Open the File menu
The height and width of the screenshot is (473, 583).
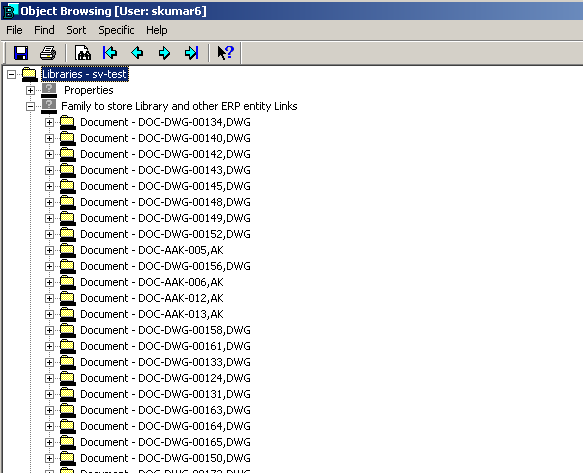tap(15, 30)
